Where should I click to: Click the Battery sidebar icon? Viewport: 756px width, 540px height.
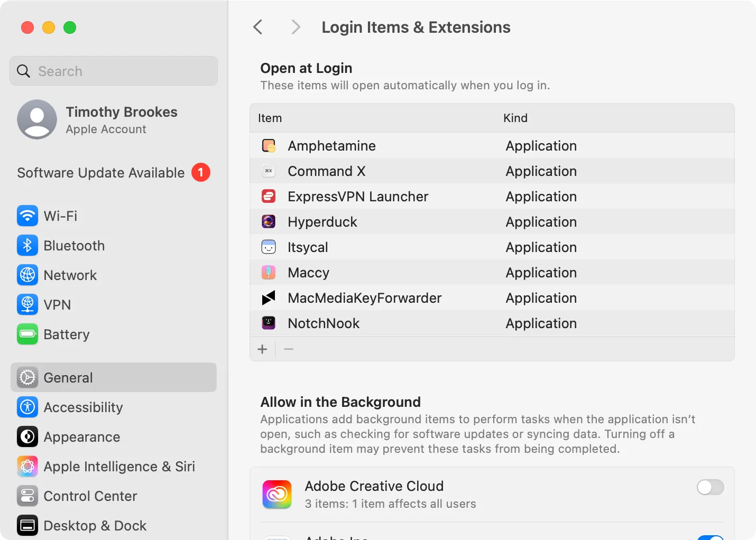click(27, 334)
